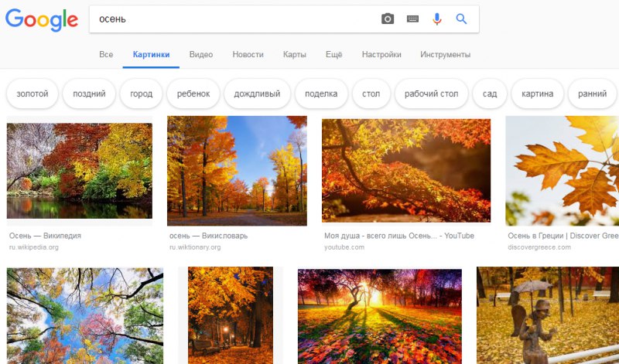Filter by the 'ранний' chip

(592, 94)
